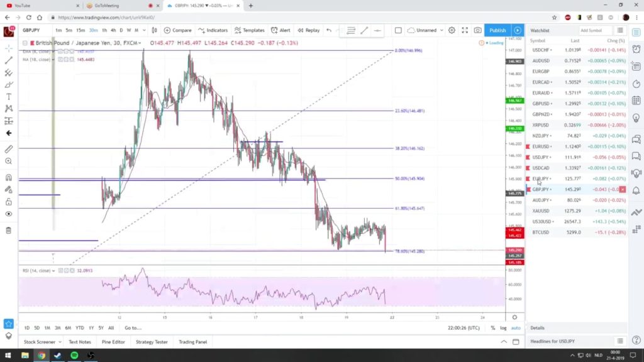This screenshot has width=644, height=362.
Task: Open the alerts bell in right sidebar
Action: tap(636, 191)
